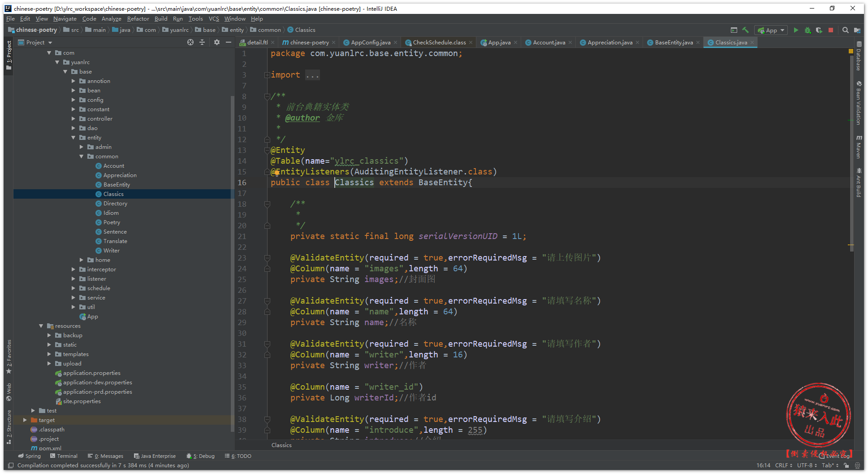Open Project panel gear settings

click(217, 42)
